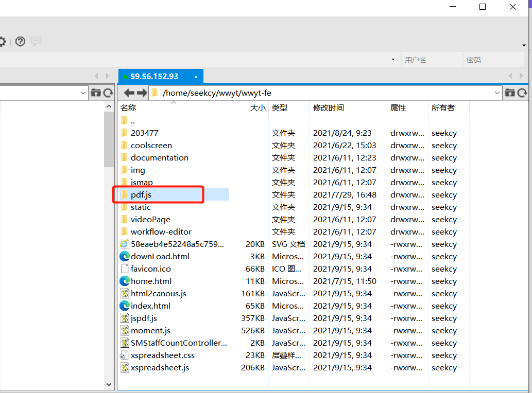Maximize the window
Viewport: 532px width, 393px height.
(x=483, y=7)
